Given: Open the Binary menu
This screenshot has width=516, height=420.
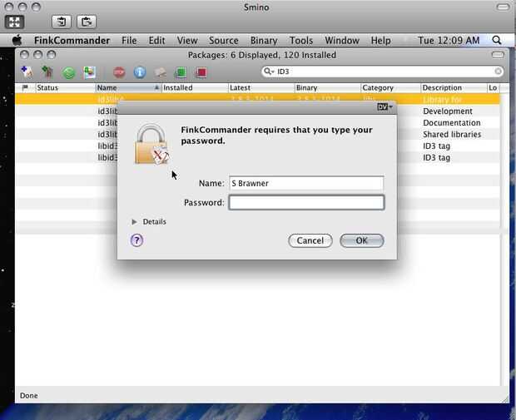Looking at the screenshot, I should [x=264, y=41].
